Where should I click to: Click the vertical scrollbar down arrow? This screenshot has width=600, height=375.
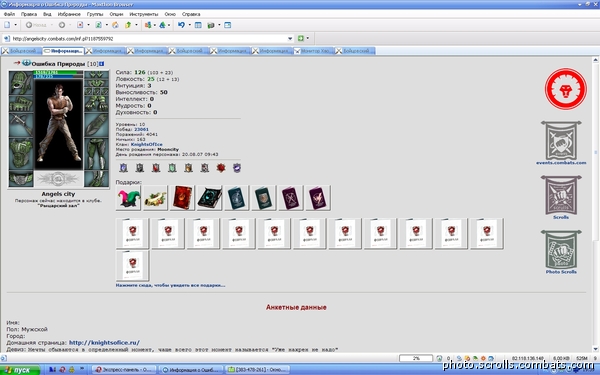595,349
